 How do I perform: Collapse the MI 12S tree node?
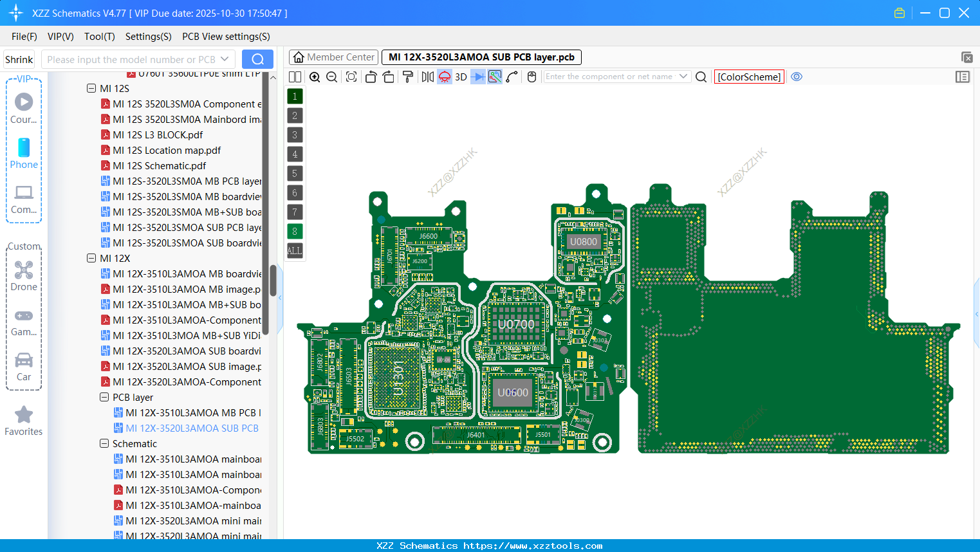coord(91,88)
